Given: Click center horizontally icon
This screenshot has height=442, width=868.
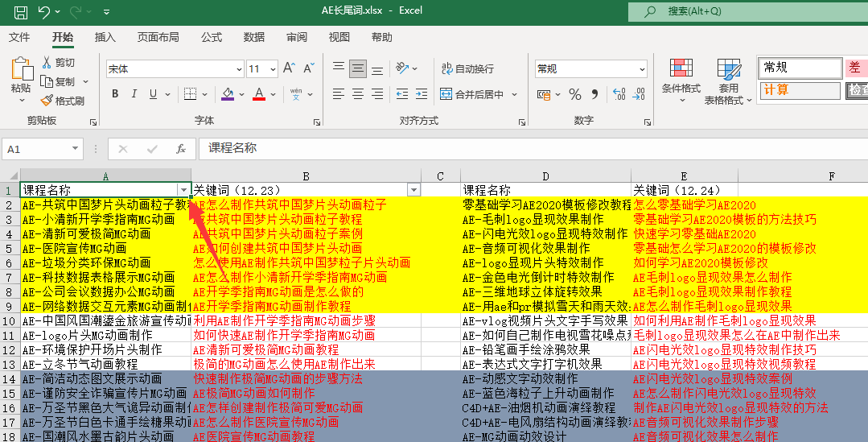Looking at the screenshot, I should tap(358, 94).
